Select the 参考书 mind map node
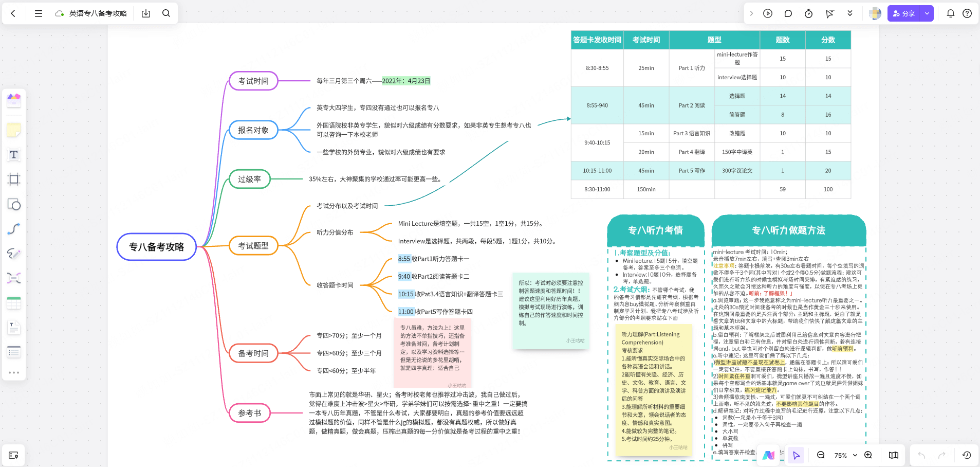This screenshot has width=980, height=467. tap(250, 413)
